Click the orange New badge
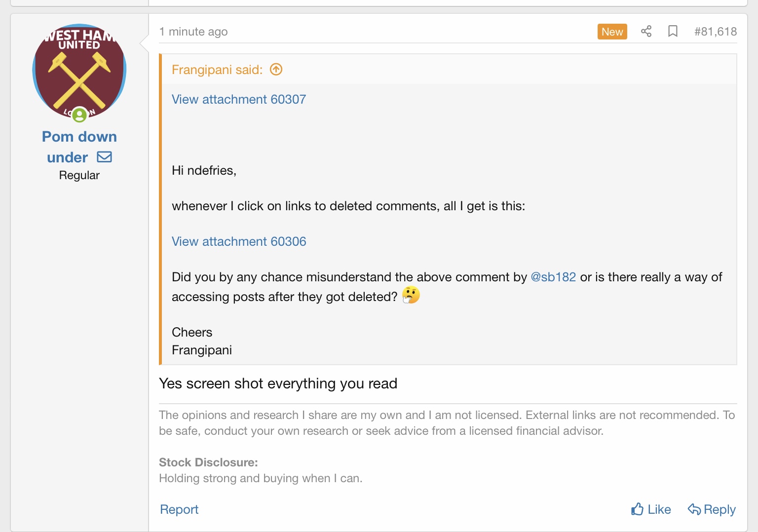 point(612,32)
